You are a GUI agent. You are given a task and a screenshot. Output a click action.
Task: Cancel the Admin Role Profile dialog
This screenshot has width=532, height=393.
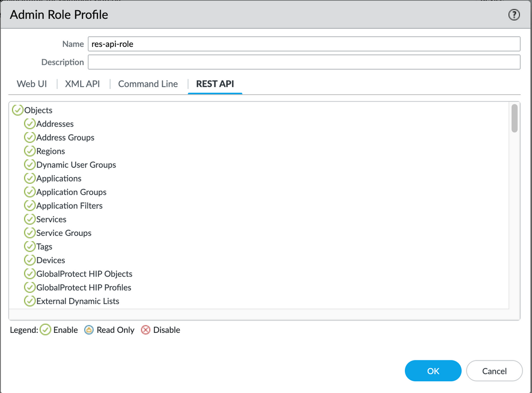point(494,371)
